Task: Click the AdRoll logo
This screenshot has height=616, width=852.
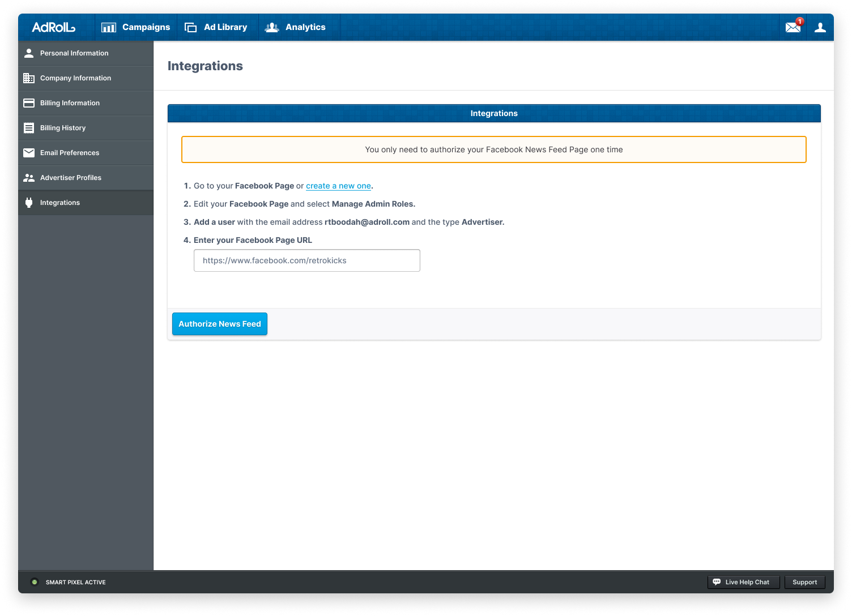Action: (53, 27)
